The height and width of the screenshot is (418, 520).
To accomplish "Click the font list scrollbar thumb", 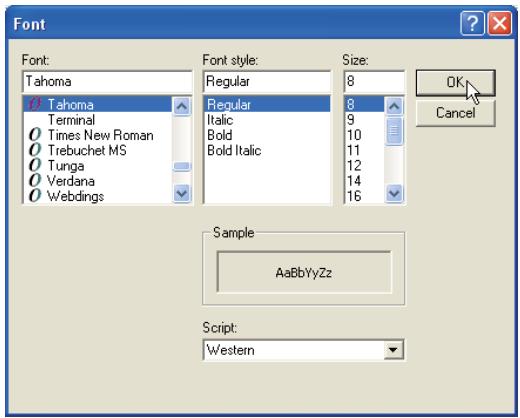I will point(182,166).
